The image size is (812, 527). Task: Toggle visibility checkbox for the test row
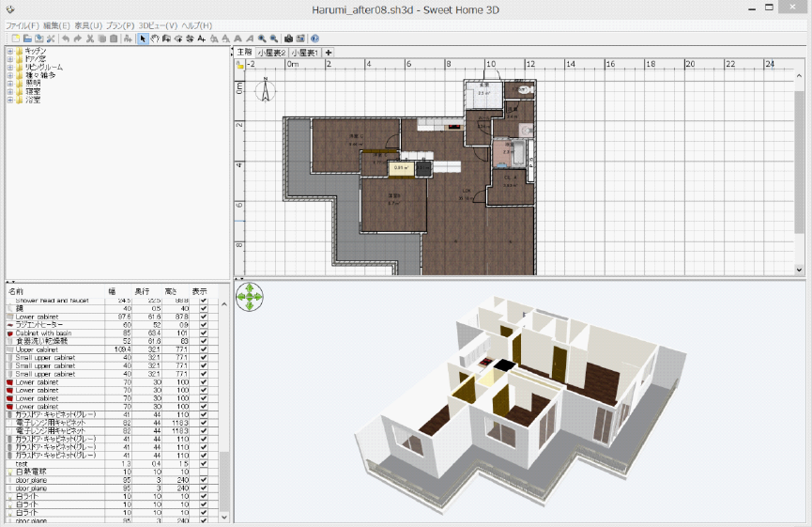[x=204, y=463]
